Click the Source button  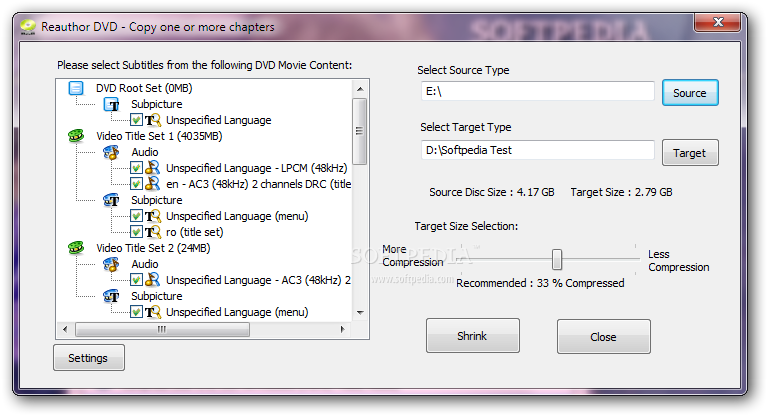[690, 93]
